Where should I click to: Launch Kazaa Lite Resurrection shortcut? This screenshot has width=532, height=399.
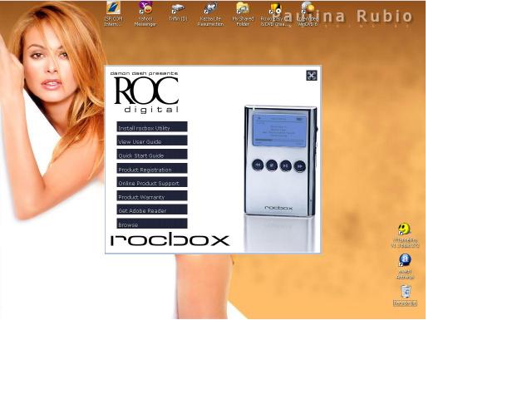210,13
